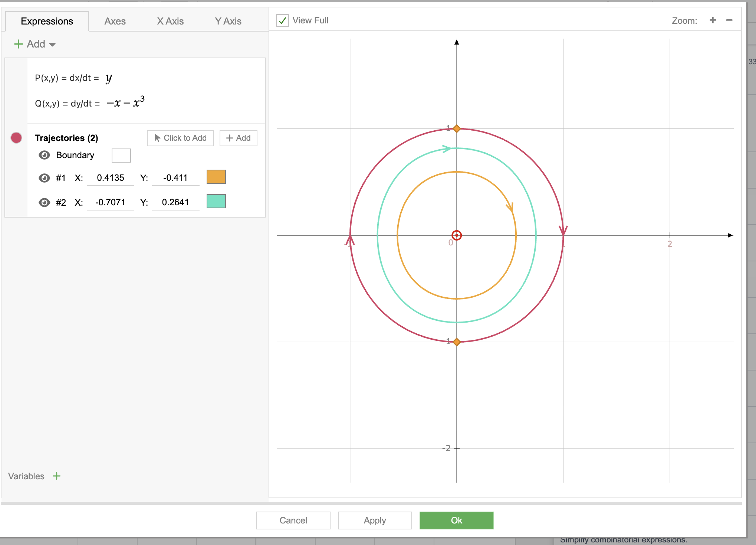Edit the Q(x,y) dy/dt expression field
The image size is (756, 545).
(x=126, y=102)
